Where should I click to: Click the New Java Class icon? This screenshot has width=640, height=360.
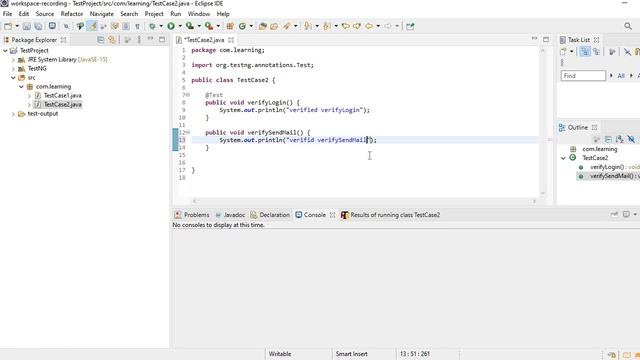(x=242, y=26)
